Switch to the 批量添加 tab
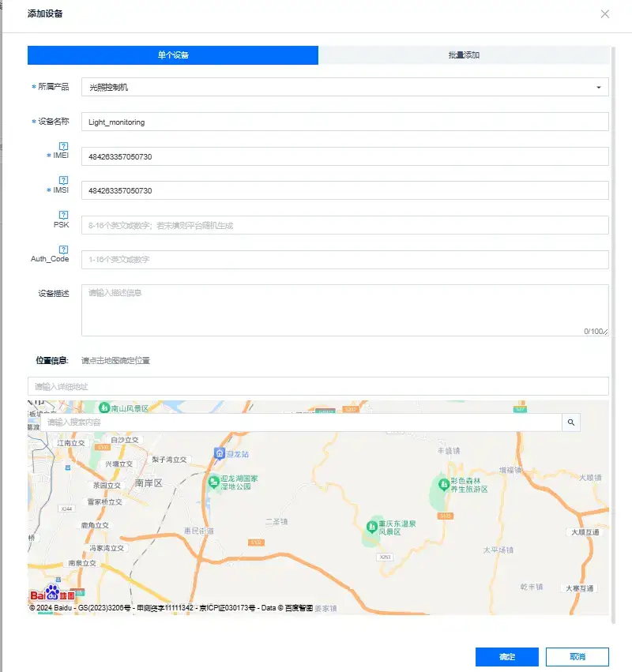 [464, 54]
